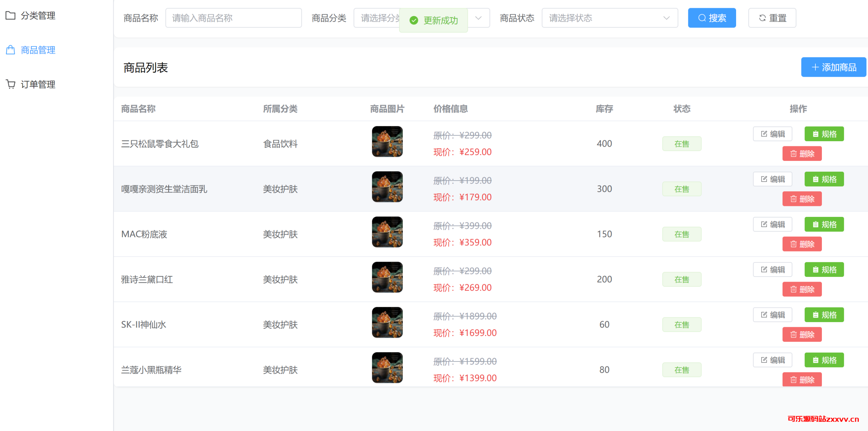Click the 所属分类 column header
This screenshot has width=868, height=431.
[280, 109]
